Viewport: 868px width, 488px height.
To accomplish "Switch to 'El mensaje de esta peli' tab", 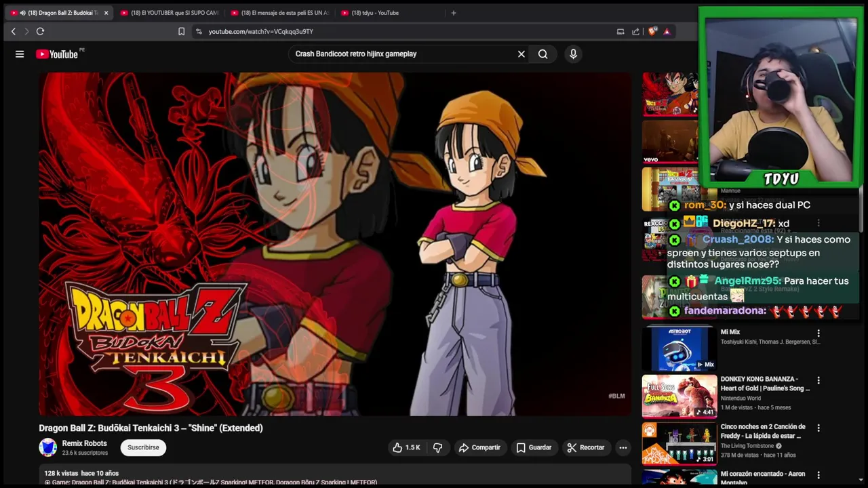I will coord(279,13).
